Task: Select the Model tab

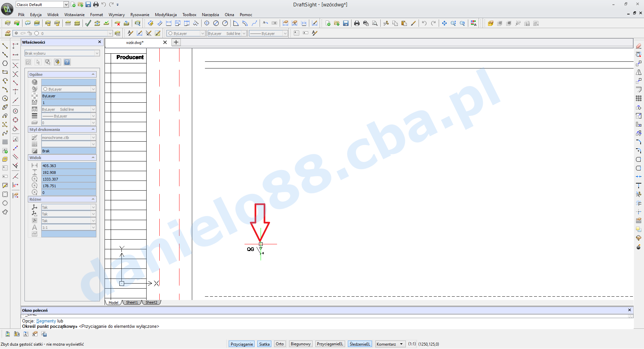Action: coord(113,302)
